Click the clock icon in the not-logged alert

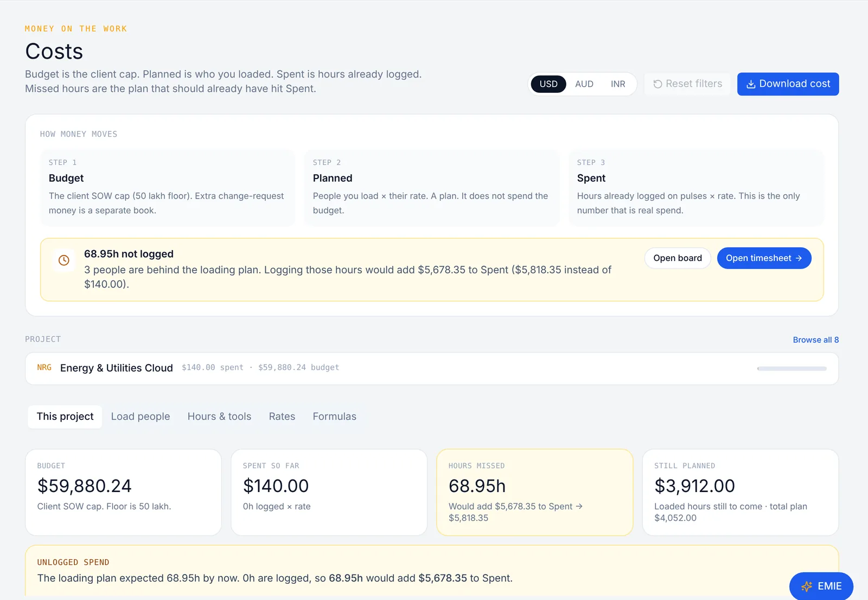pos(64,260)
